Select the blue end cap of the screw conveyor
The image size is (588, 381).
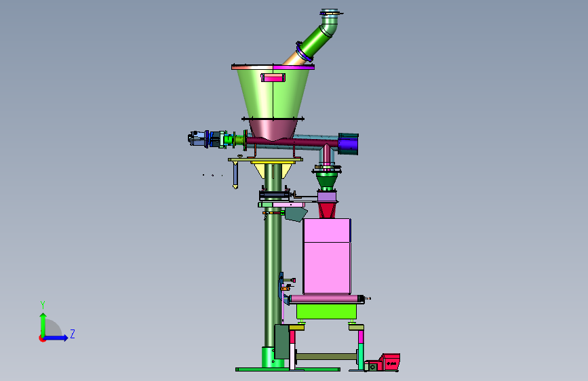coord(349,144)
